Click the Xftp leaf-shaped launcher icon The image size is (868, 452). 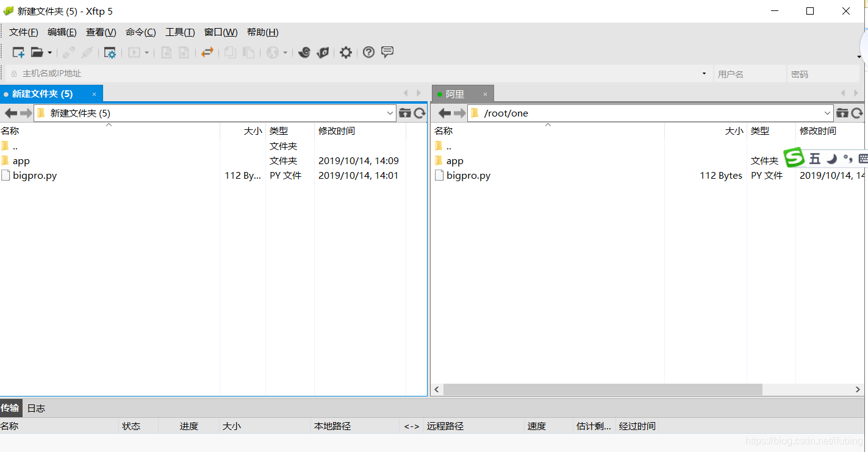tap(323, 52)
